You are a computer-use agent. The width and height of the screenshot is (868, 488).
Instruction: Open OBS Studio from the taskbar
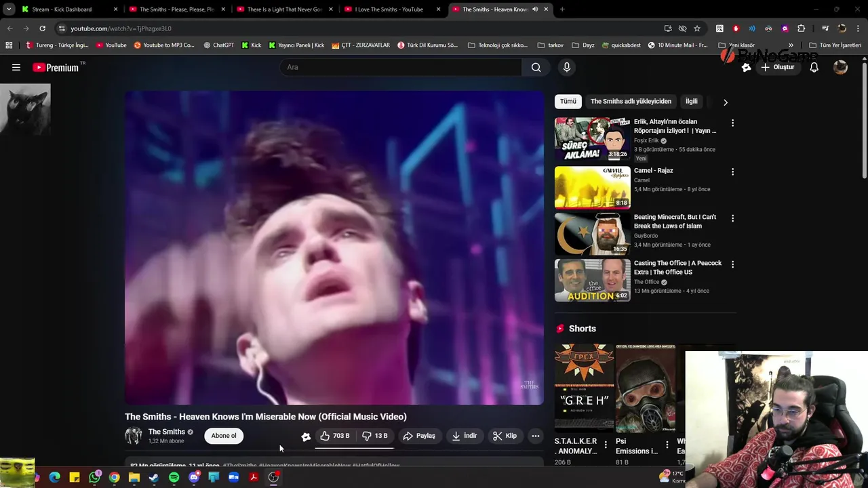click(x=273, y=477)
